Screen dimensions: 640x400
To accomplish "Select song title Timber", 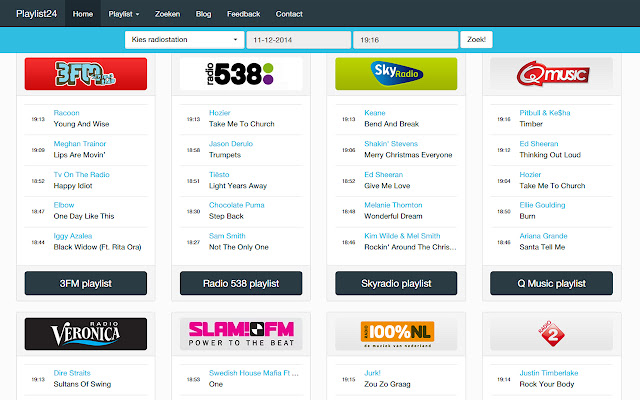I will point(531,124).
